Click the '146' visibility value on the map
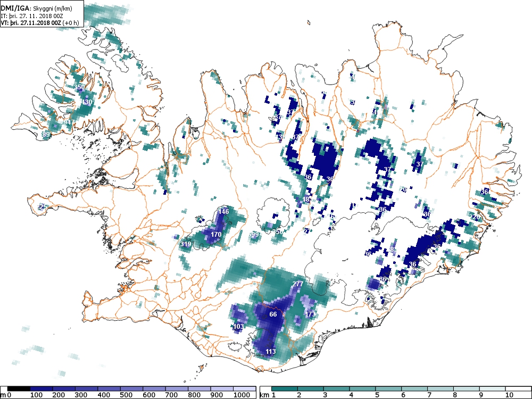The image size is (532, 399). [x=223, y=211]
